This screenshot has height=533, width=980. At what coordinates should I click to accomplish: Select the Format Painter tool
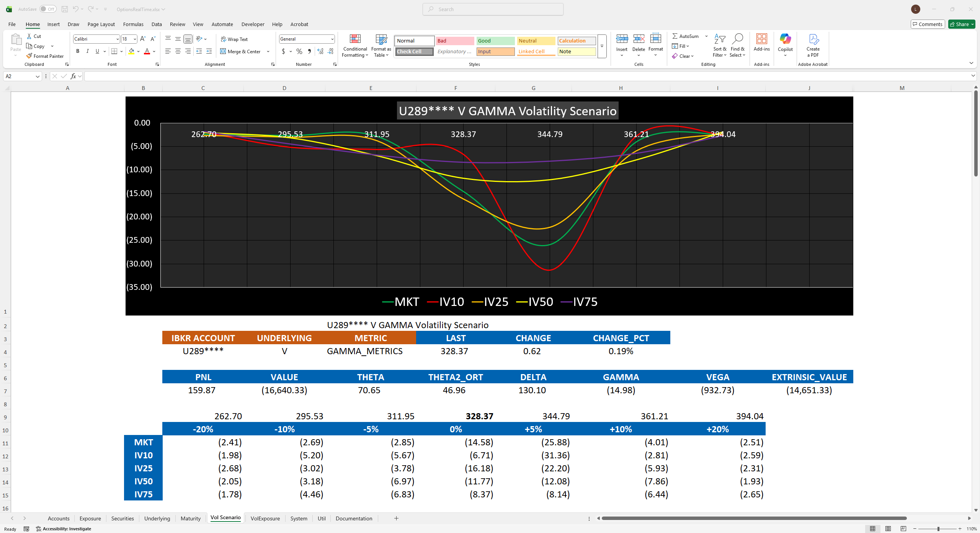point(45,56)
